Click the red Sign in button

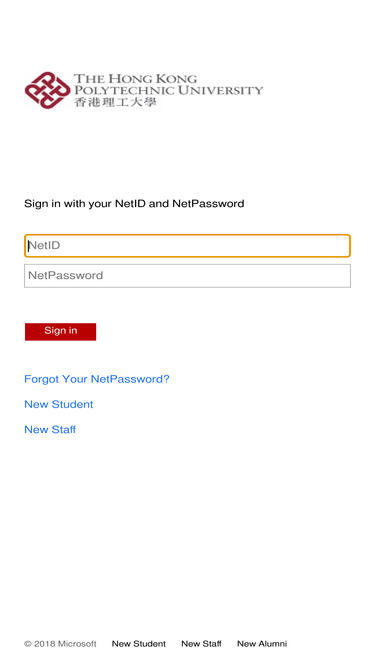pyautogui.click(x=60, y=331)
